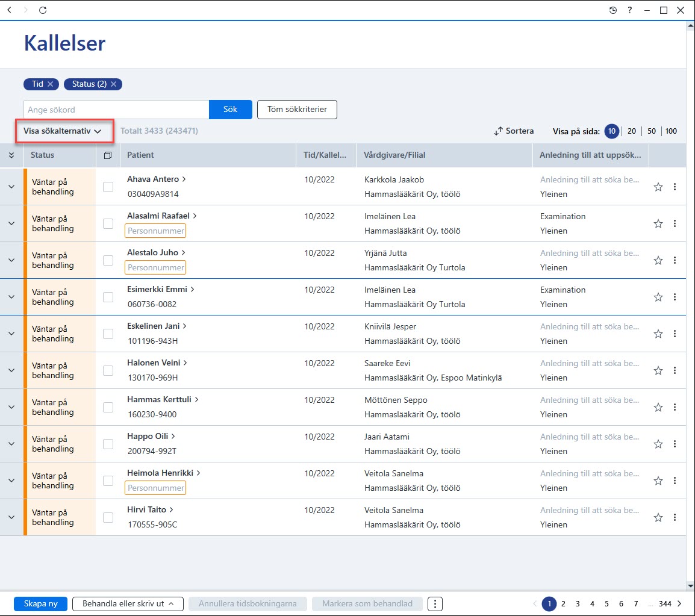Viewport: 695px width, 616px height.
Task: Click Töm sökkriterier button
Action: pyautogui.click(x=297, y=110)
